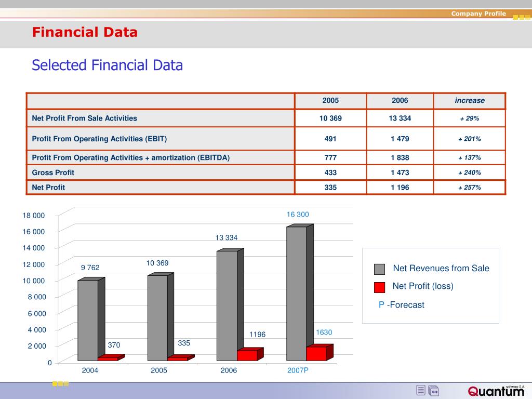This screenshot has height=399, width=532.
Task: Click the '1196' chart data label
Action: (257, 334)
